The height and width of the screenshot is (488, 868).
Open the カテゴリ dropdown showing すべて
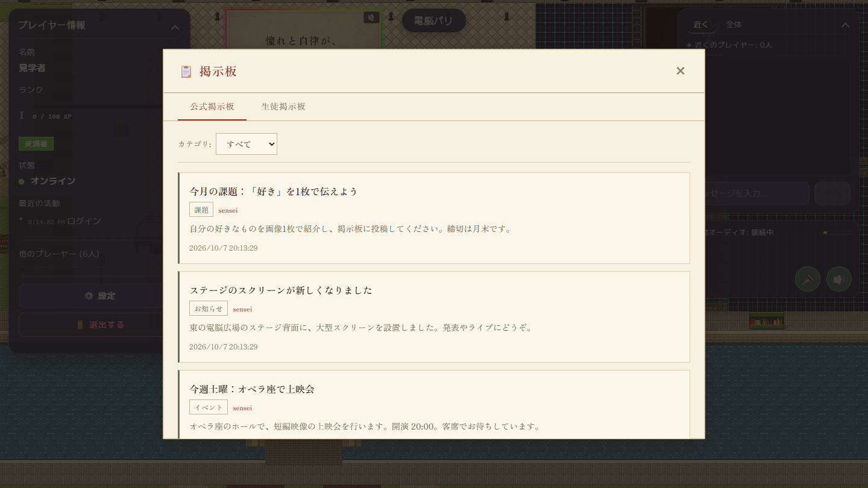[247, 144]
